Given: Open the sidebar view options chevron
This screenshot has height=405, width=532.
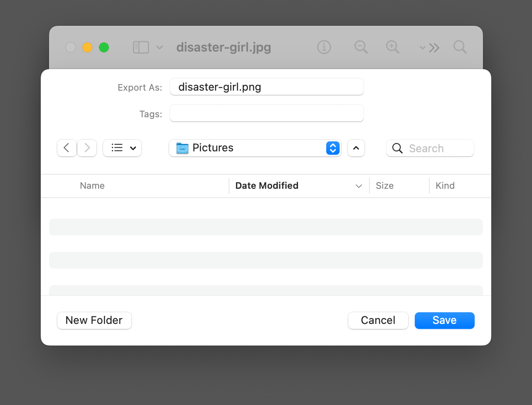Looking at the screenshot, I should click(x=160, y=47).
